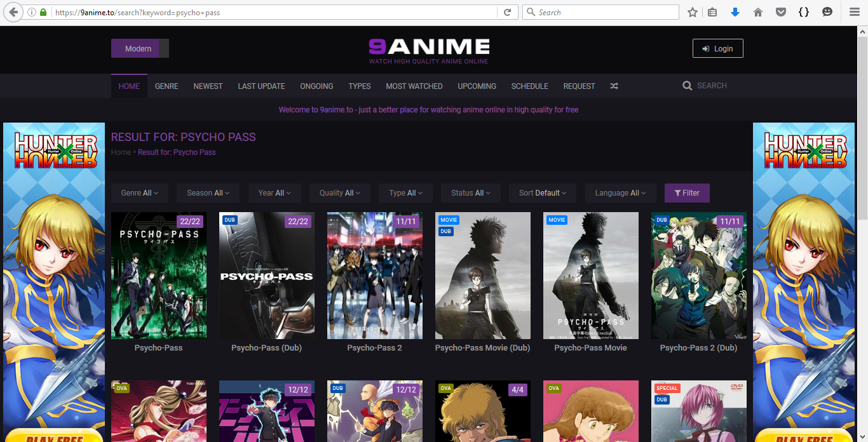This screenshot has width=868, height=442.
Task: Go to LAST UPDATE nav item
Action: tap(261, 86)
